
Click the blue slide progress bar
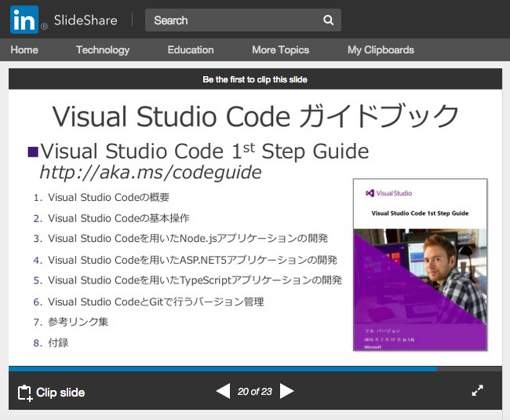(223, 369)
